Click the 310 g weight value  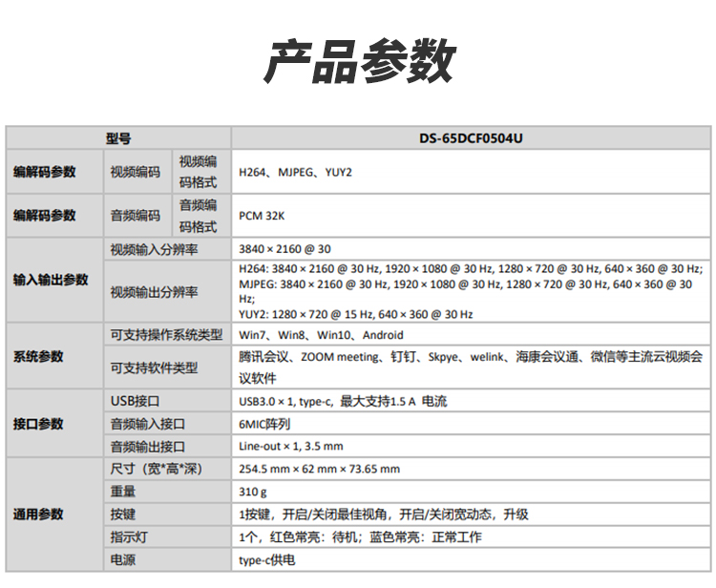click(253, 492)
